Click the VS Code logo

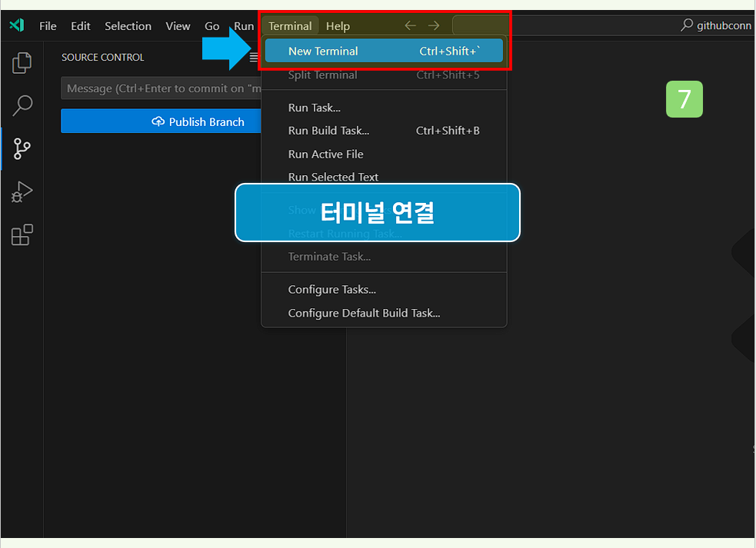click(16, 25)
